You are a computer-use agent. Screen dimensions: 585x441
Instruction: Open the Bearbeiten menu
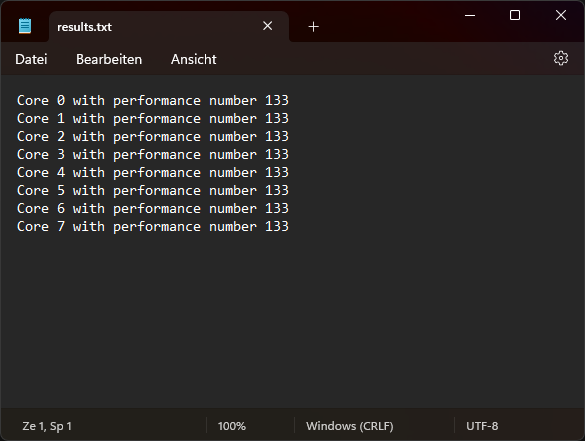(x=109, y=59)
